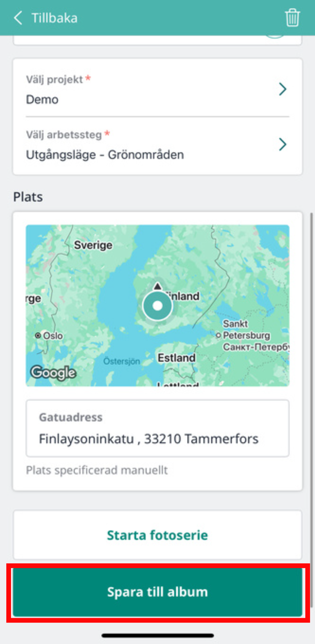Save with Spara till album button
The image size is (315, 644).
(x=158, y=592)
